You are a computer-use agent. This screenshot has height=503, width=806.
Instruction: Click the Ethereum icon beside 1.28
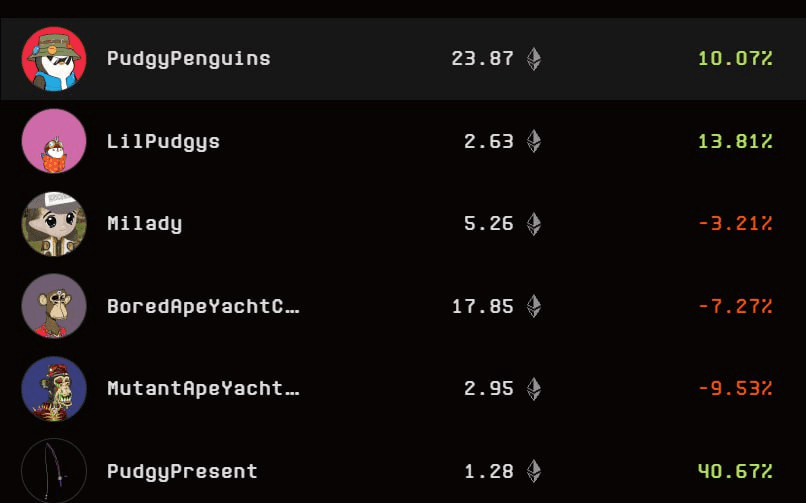[x=534, y=471]
